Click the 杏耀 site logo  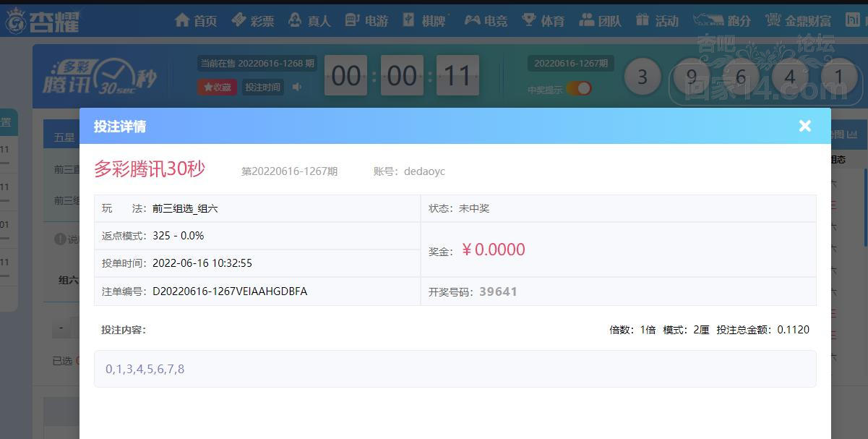(x=42, y=20)
